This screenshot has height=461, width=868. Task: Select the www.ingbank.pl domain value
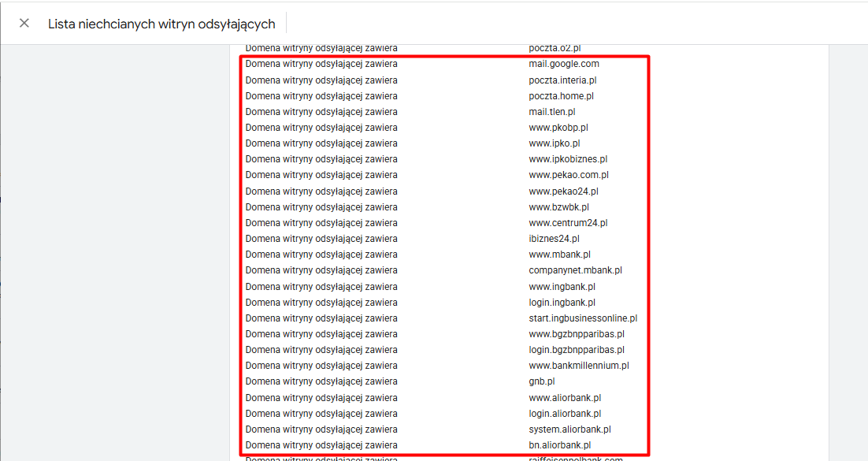[x=562, y=287]
